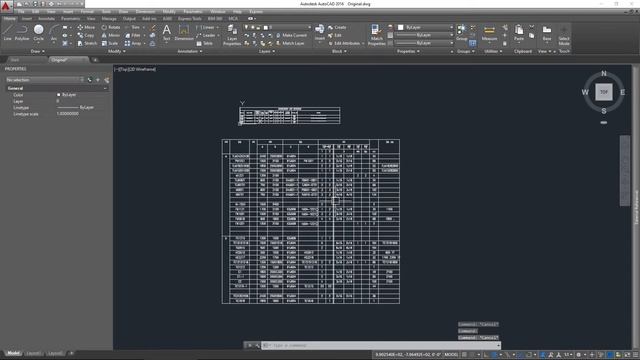Select the Group tool
Viewport: 640px width, 360px height.
tap(462, 32)
